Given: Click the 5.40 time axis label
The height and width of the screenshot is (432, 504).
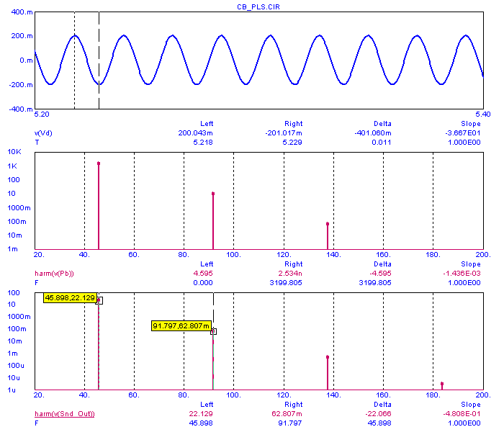Looking at the screenshot, I should click(x=483, y=114).
